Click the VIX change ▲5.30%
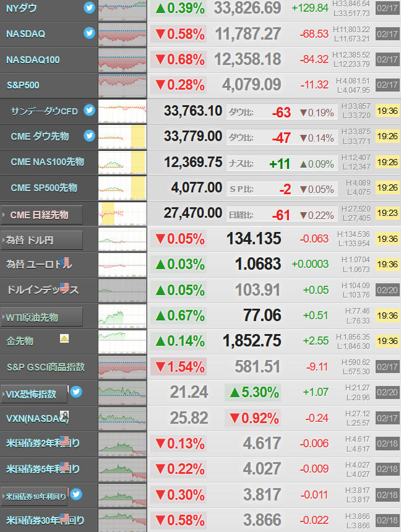 (x=254, y=393)
